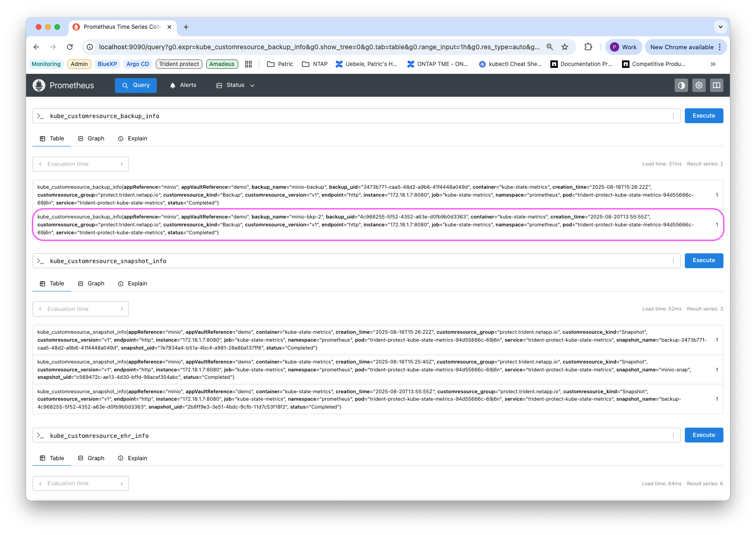Image resolution: width=756 pixels, height=535 pixels.
Task: Go back in browser history
Action: pos(36,47)
